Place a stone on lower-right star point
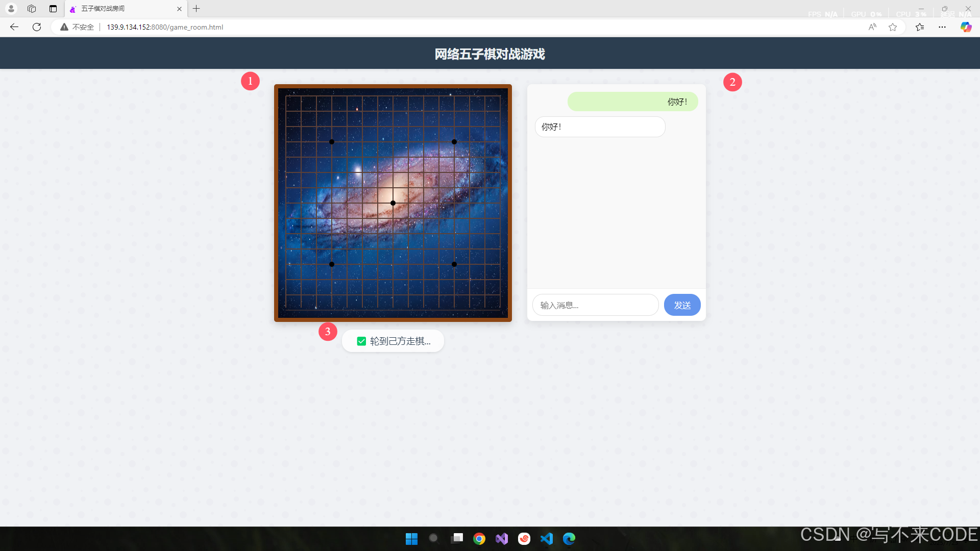Image resolution: width=980 pixels, height=551 pixels. [454, 264]
